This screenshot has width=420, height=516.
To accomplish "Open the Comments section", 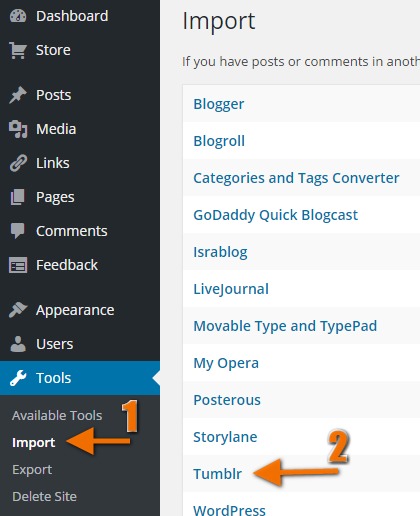I will coord(72,231).
